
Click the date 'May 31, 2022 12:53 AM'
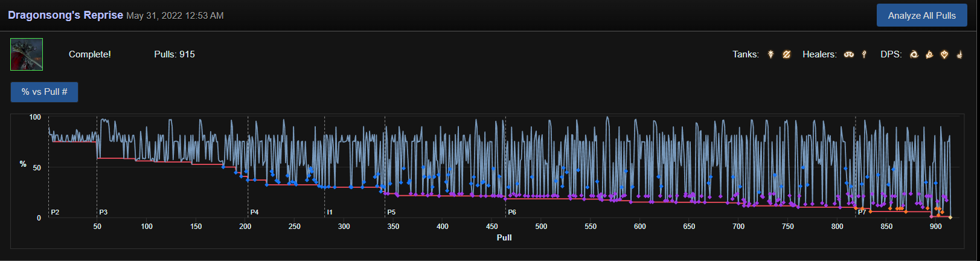[175, 16]
